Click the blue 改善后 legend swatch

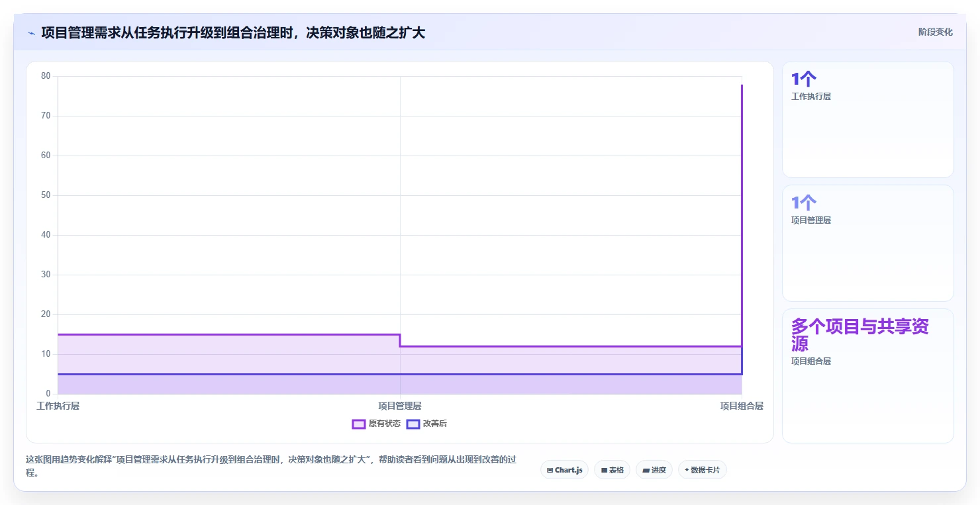(x=413, y=424)
